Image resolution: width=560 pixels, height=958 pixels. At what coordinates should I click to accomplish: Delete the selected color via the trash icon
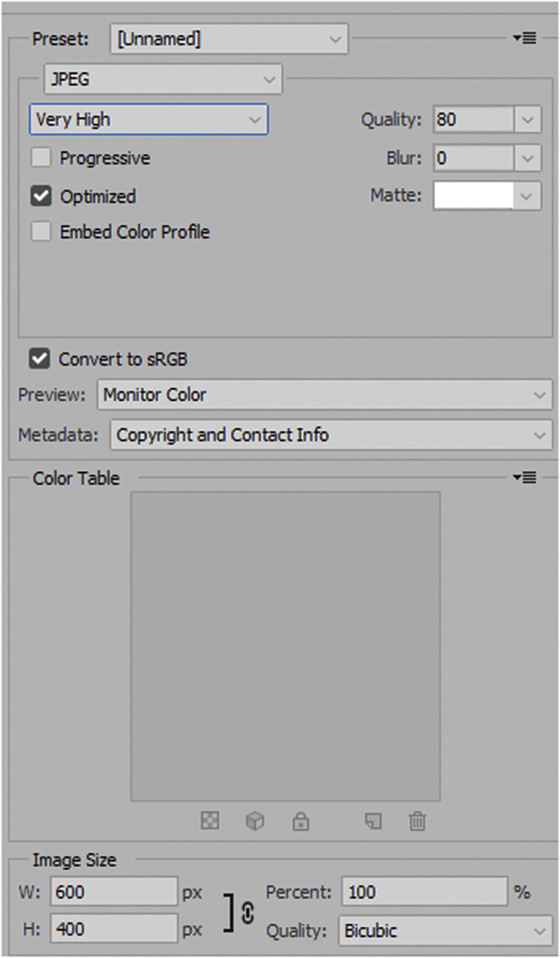[417, 821]
